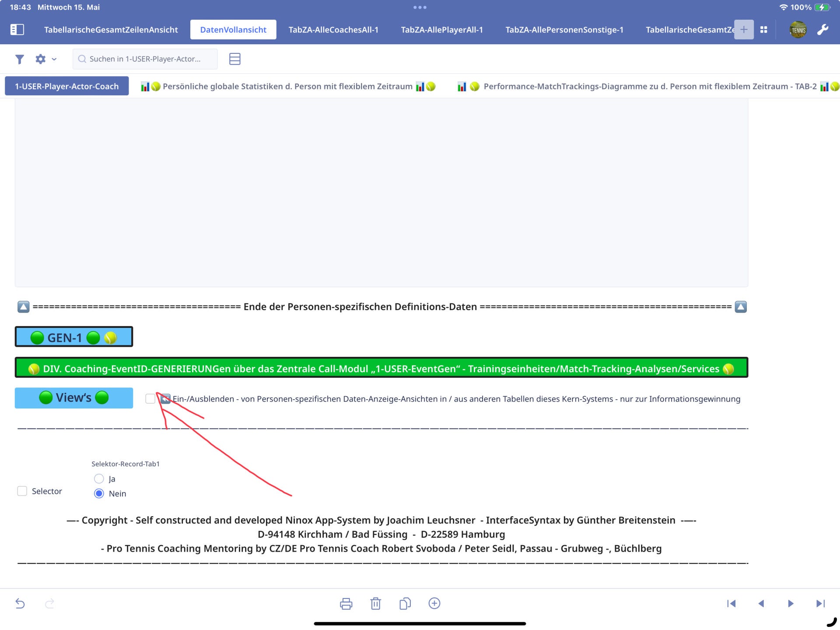Click the filter funnel icon
840x630 pixels.
tap(19, 59)
